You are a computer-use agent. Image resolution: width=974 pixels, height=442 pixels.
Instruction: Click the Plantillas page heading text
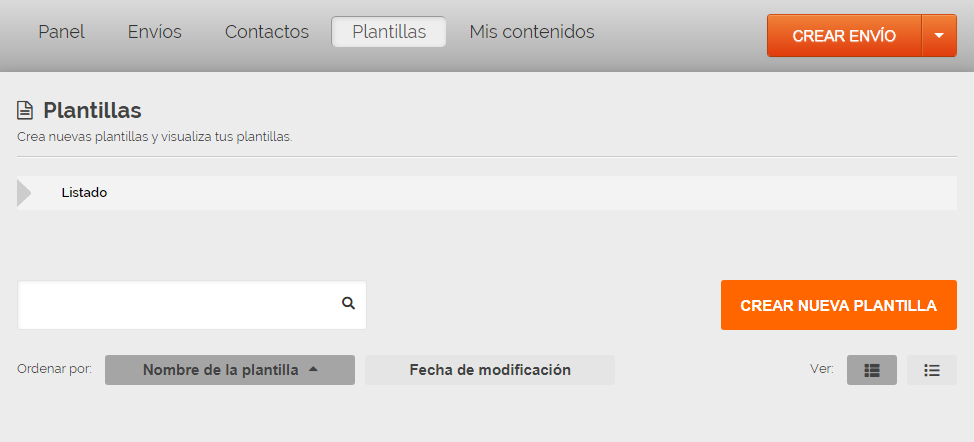pos(92,110)
